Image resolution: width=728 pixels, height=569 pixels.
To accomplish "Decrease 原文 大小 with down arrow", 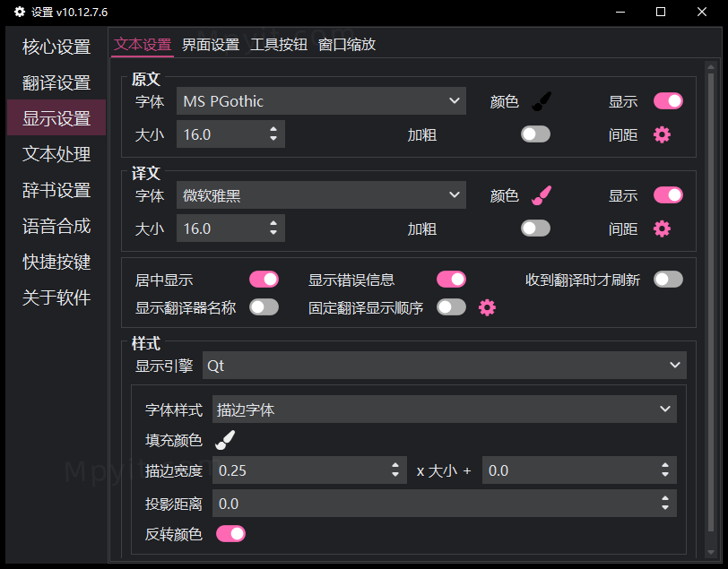I will pyautogui.click(x=273, y=139).
